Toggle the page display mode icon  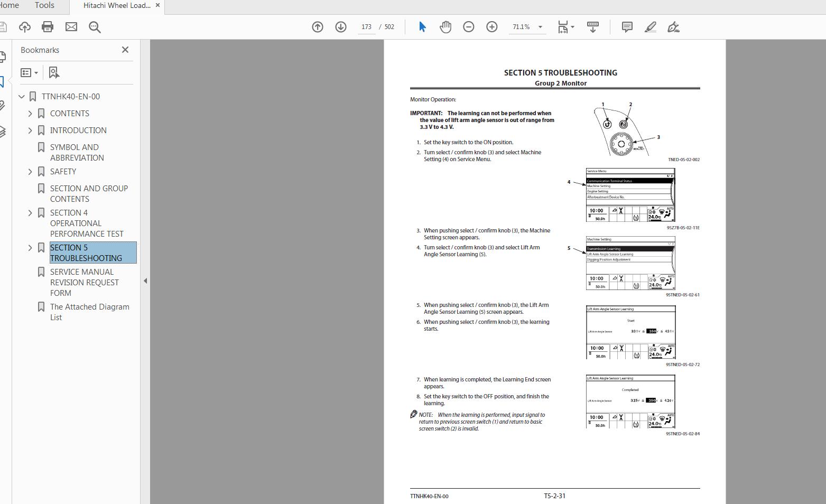click(x=563, y=26)
